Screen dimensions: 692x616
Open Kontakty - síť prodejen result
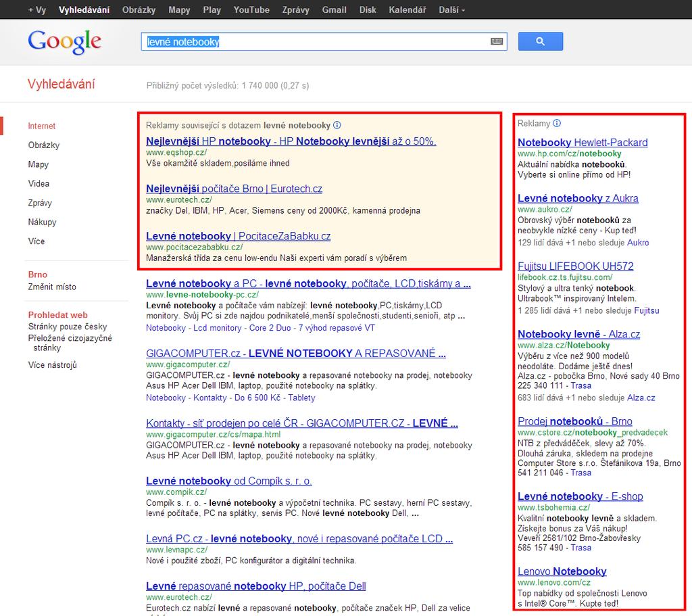[x=302, y=423]
